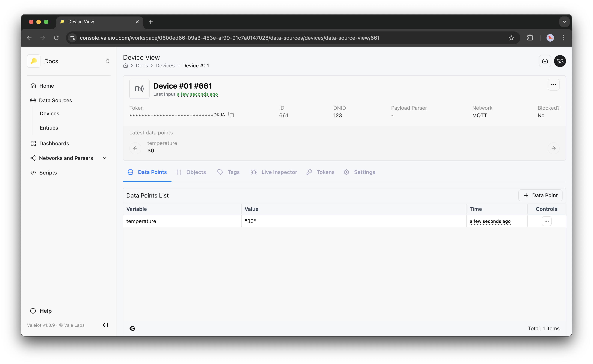Click the gear icon at the bottom left
Image resolution: width=593 pixels, height=364 pixels.
pos(132,328)
